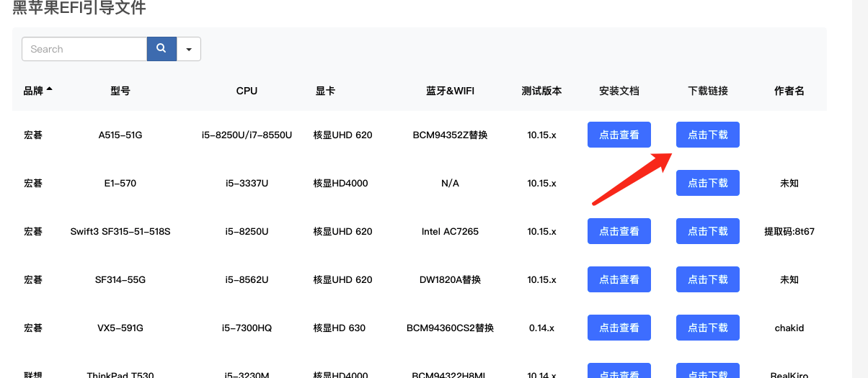
Task: Sort by 显卡 column header
Action: coord(325,91)
